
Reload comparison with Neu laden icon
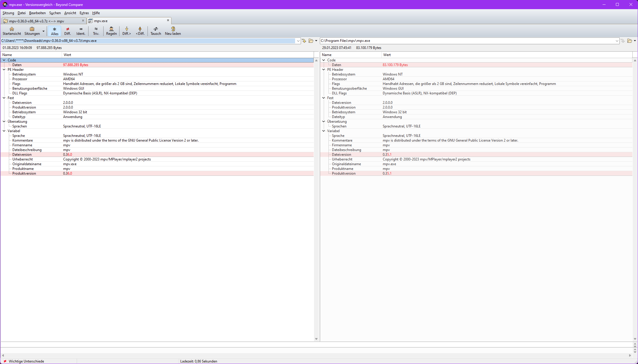click(173, 29)
